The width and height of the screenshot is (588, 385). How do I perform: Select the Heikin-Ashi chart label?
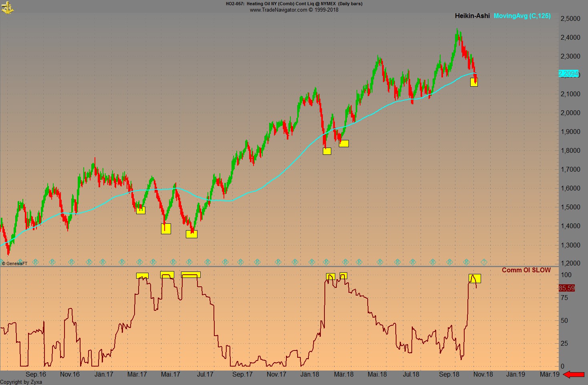[472, 16]
